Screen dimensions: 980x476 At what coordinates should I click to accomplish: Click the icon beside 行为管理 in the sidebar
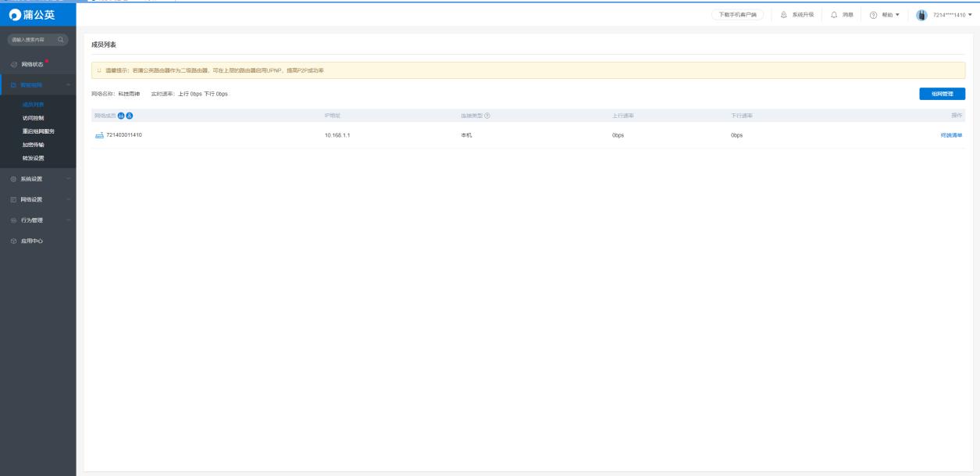[14, 220]
